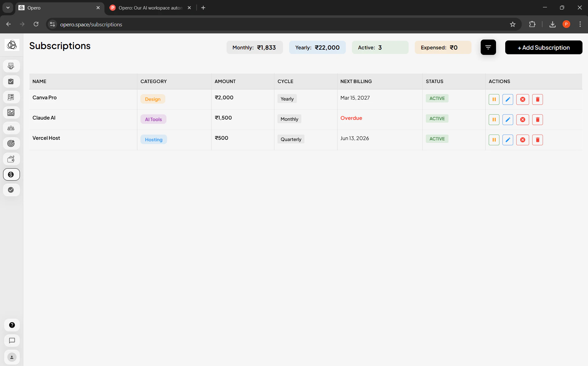Click the Opero logo in the sidebar

click(x=12, y=45)
